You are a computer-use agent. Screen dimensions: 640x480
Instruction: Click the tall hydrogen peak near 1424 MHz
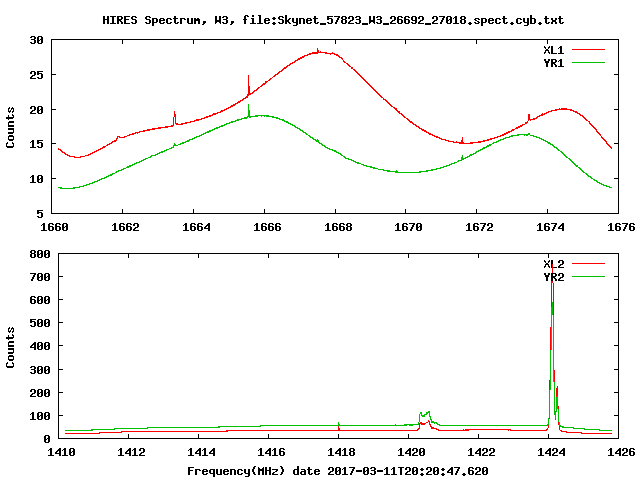point(552,347)
